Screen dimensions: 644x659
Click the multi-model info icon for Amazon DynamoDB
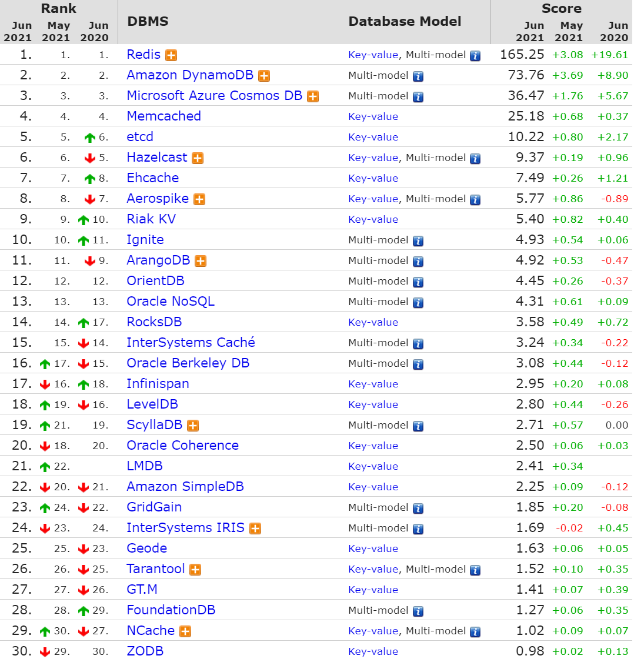[x=418, y=76]
